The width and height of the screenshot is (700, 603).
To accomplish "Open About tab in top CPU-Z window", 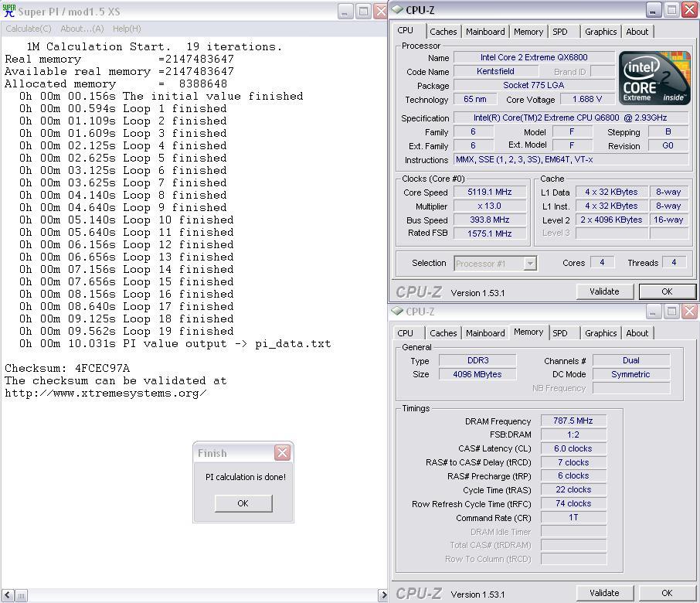I will point(637,32).
